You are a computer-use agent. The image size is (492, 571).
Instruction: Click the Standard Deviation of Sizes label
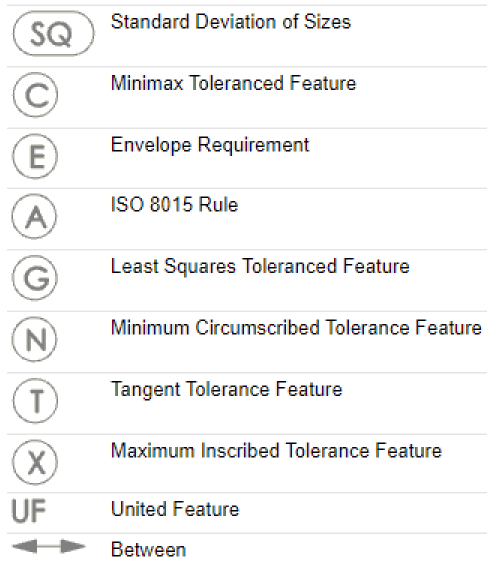tap(231, 21)
